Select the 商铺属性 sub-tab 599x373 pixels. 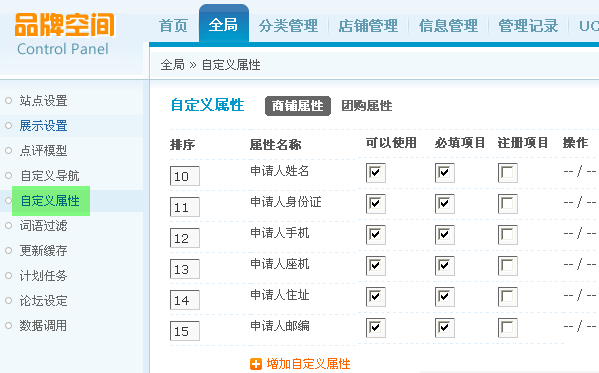coord(298,106)
